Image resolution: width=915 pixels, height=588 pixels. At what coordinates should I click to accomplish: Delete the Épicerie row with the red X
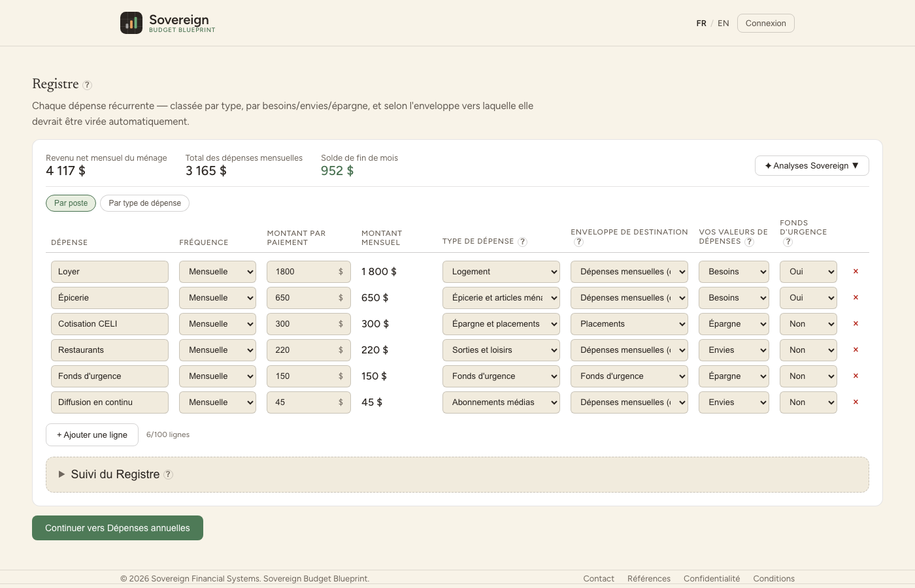click(x=856, y=297)
